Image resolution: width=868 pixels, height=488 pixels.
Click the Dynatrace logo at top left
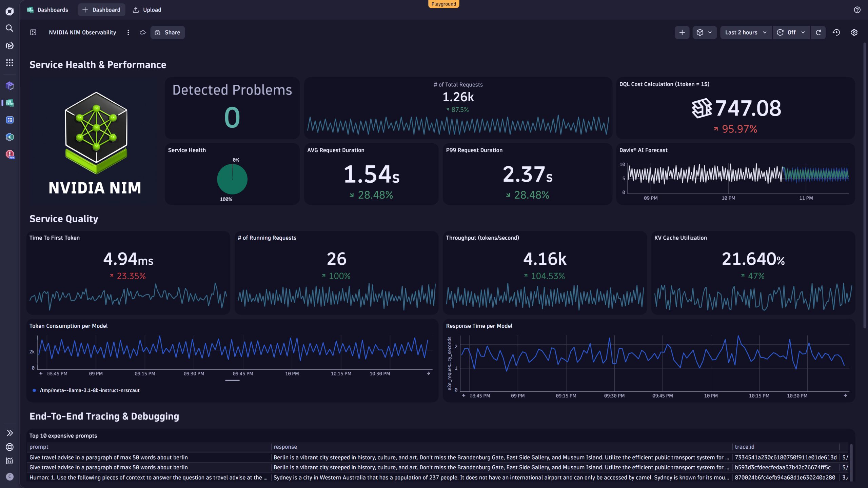pyautogui.click(x=9, y=11)
